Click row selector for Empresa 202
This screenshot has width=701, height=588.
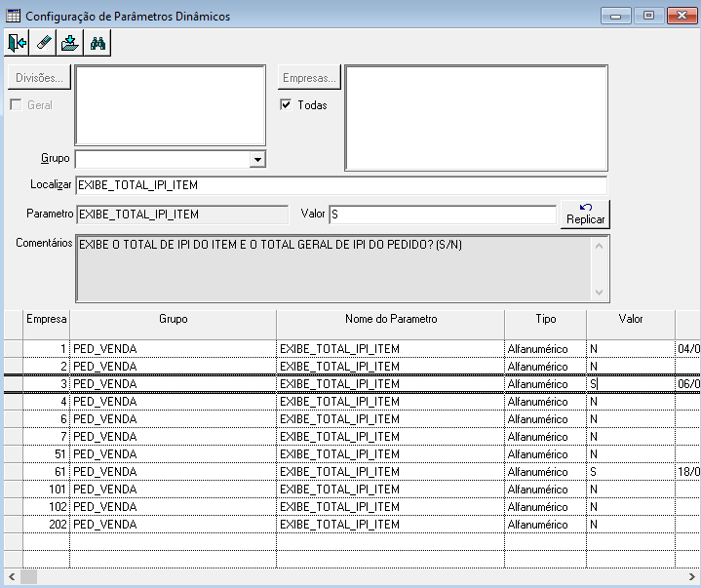pyautogui.click(x=14, y=524)
